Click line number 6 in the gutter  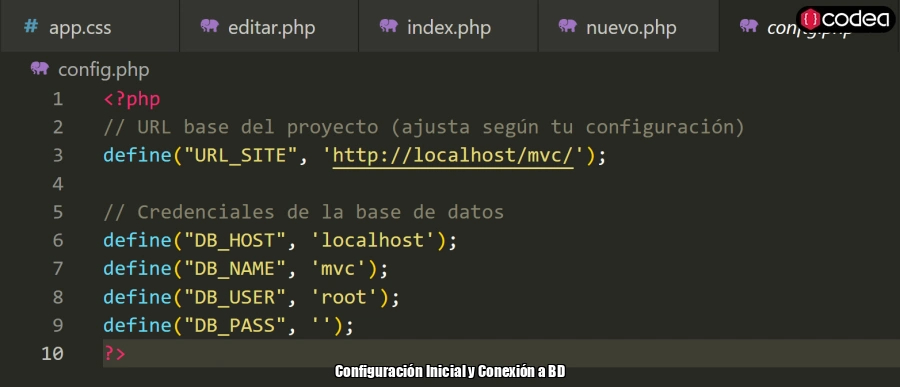pos(57,241)
